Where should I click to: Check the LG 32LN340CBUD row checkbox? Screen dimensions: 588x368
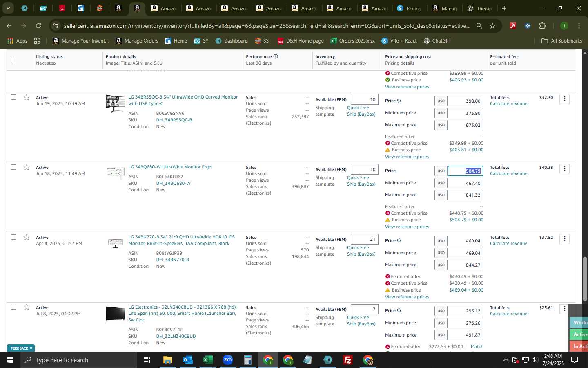coord(13,307)
